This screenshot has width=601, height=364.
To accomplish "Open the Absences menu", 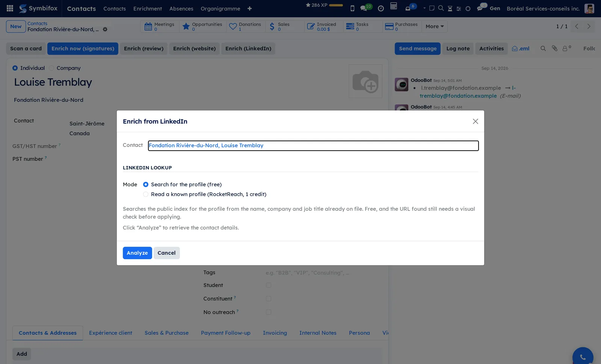I will pyautogui.click(x=181, y=8).
